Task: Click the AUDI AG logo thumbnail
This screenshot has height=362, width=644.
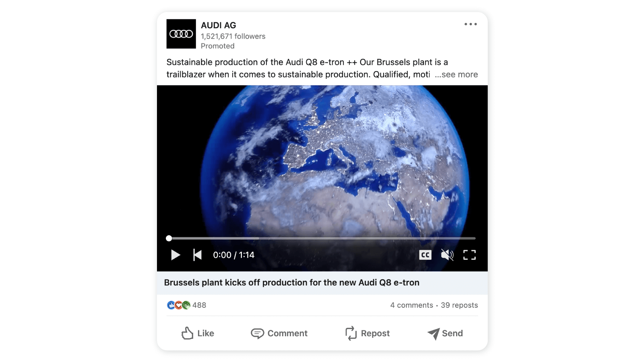Action: point(181,34)
